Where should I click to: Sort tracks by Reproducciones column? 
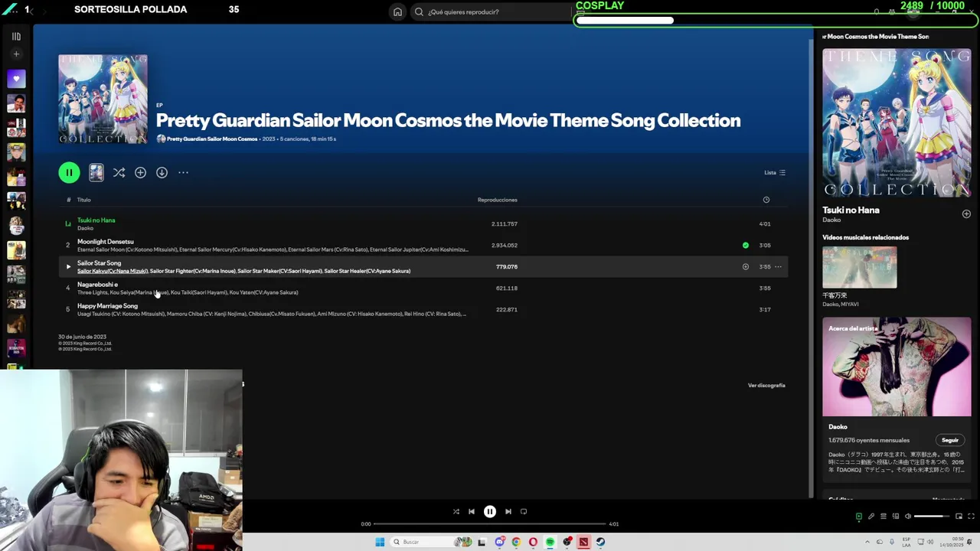pyautogui.click(x=498, y=200)
